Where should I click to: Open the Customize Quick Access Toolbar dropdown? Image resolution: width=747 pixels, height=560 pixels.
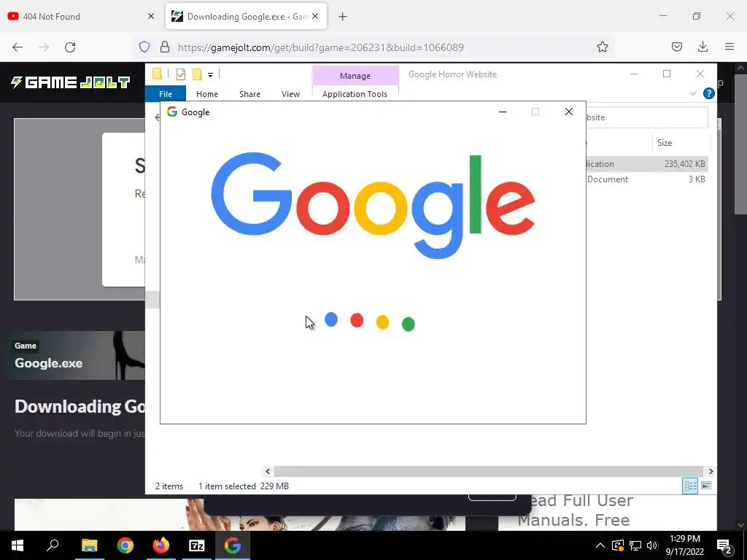(x=210, y=75)
